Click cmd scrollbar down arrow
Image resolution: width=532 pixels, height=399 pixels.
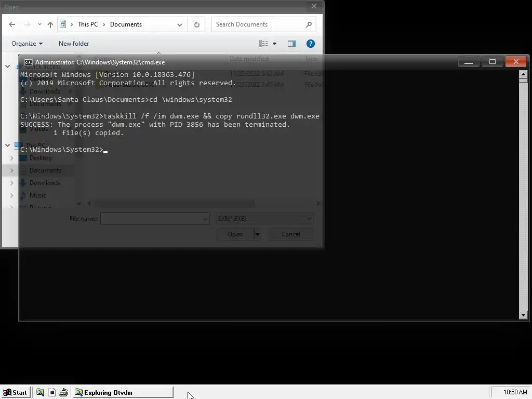(523, 315)
